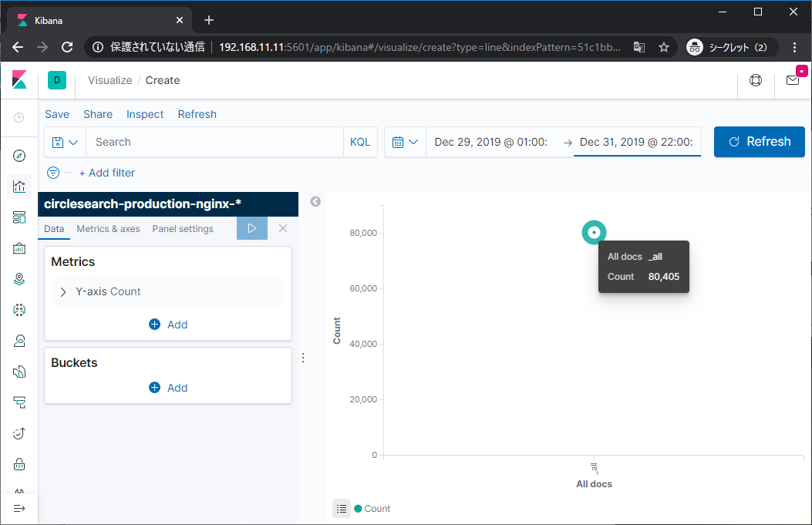Expand the Y-axis Count metric
Image resolution: width=812 pixels, height=525 pixels.
63,292
